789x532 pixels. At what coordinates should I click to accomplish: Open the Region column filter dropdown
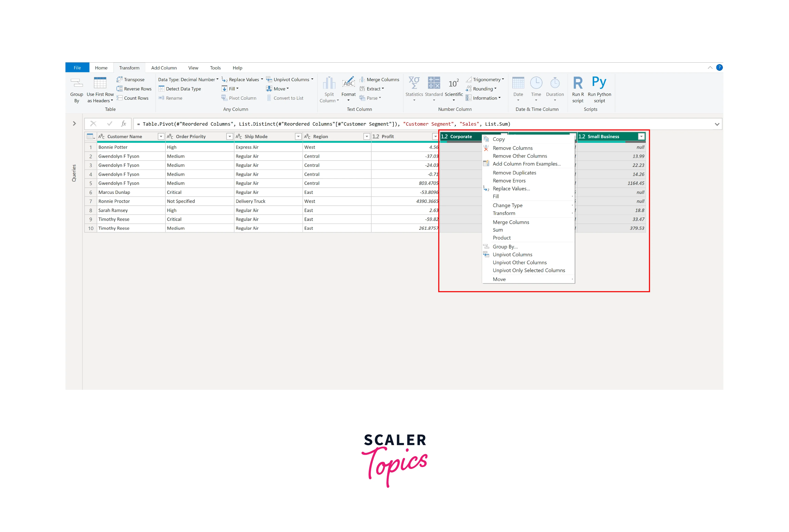tap(366, 136)
